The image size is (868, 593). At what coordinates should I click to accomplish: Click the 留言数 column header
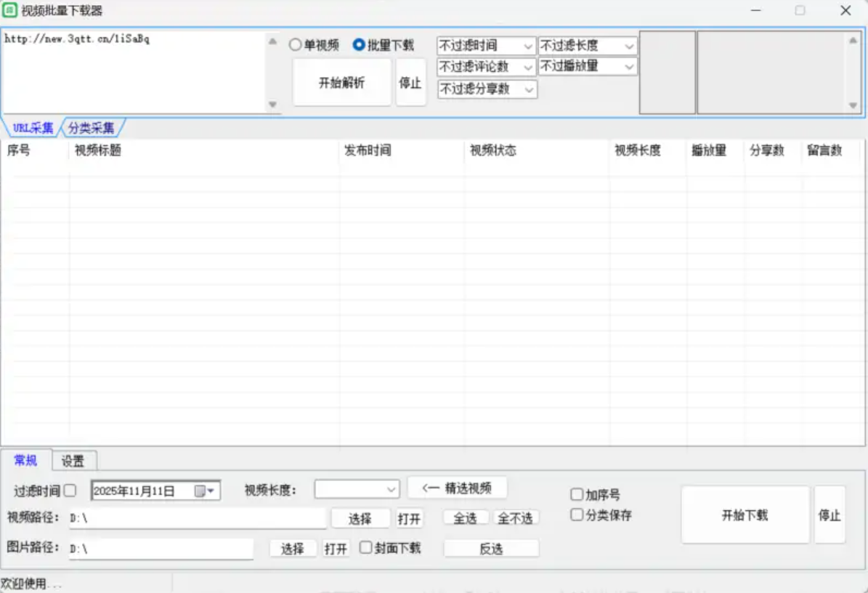click(x=832, y=150)
